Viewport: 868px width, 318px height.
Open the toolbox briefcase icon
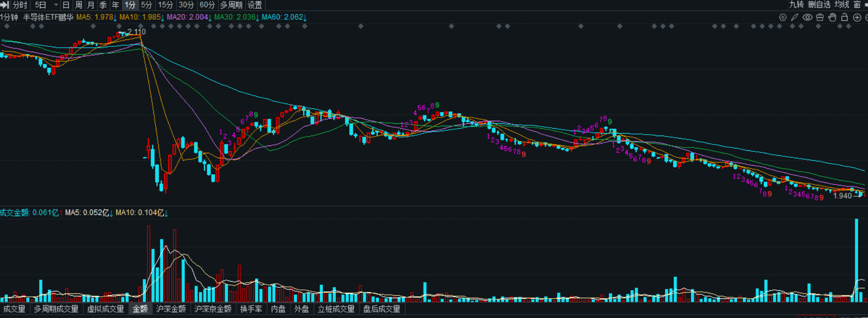click(820, 17)
